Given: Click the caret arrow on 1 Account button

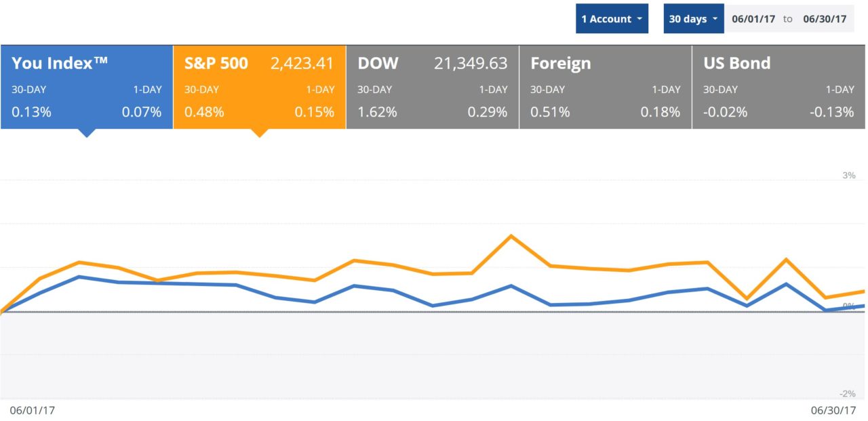Looking at the screenshot, I should click(639, 19).
